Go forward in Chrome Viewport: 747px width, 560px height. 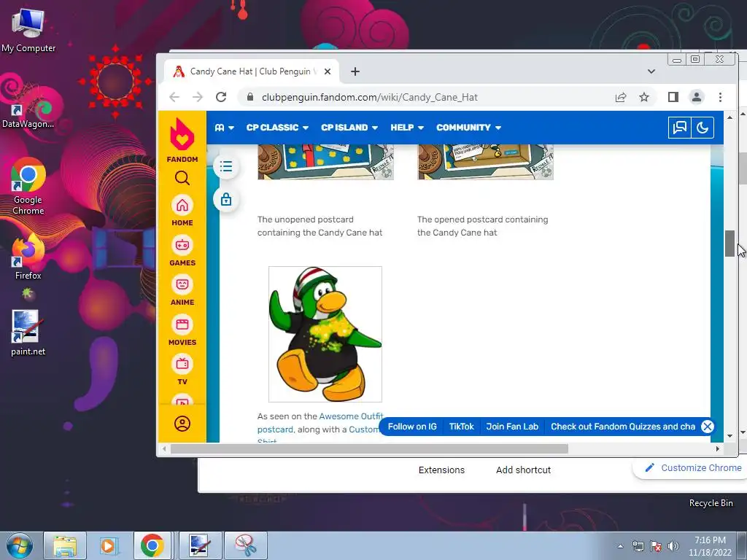[198, 97]
